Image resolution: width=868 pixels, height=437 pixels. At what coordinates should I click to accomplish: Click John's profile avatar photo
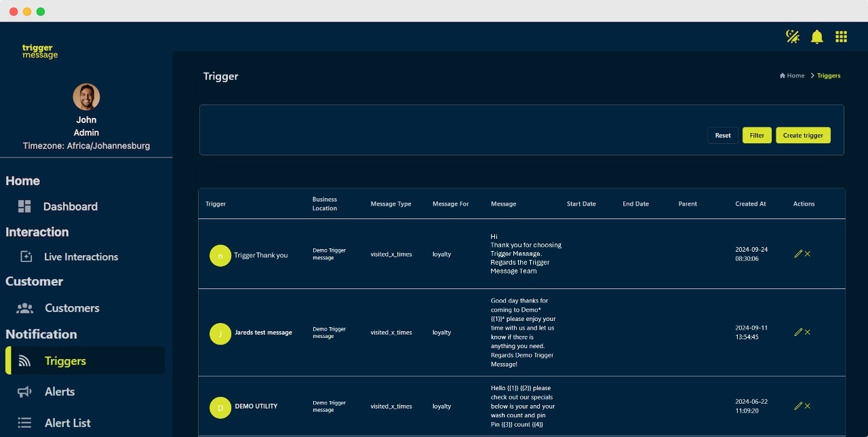[86, 97]
